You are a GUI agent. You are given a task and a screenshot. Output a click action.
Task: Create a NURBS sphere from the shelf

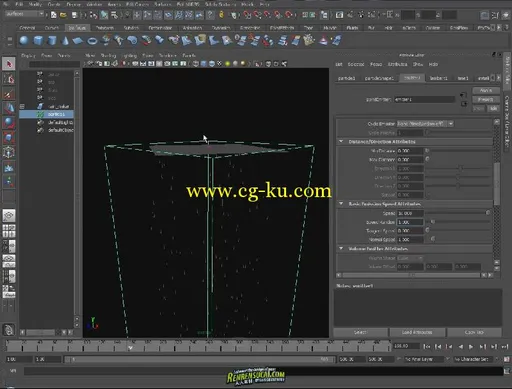[x=24, y=41]
